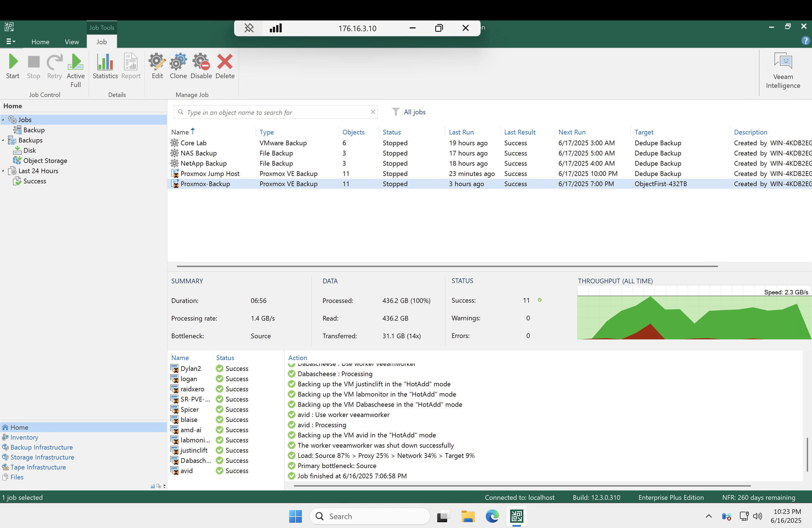This screenshot has width=812, height=528.
Task: Collapse the Last 24 Hours node
Action: [x=3, y=171]
